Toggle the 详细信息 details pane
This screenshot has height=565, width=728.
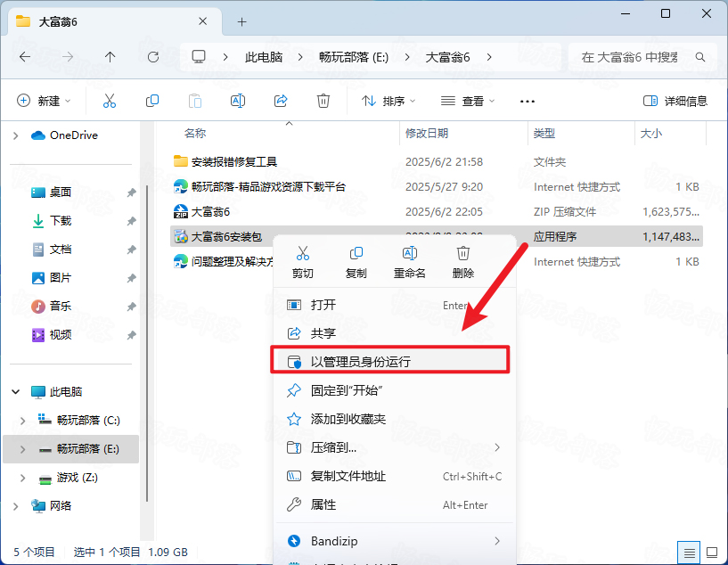coord(675,101)
